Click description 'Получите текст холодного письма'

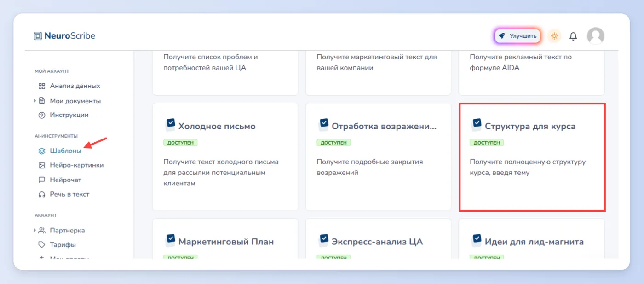coord(221,173)
